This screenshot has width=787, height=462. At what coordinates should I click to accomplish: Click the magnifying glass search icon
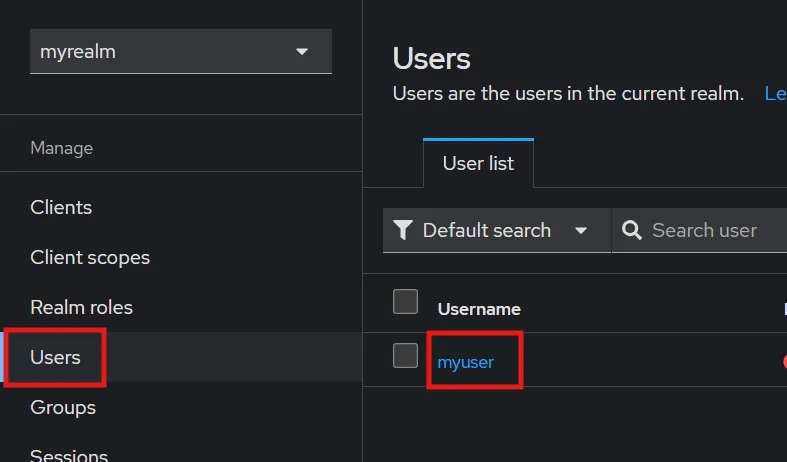click(631, 231)
